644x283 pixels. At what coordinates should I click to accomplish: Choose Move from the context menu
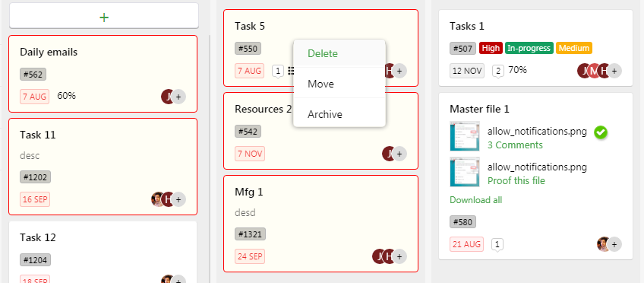click(320, 84)
